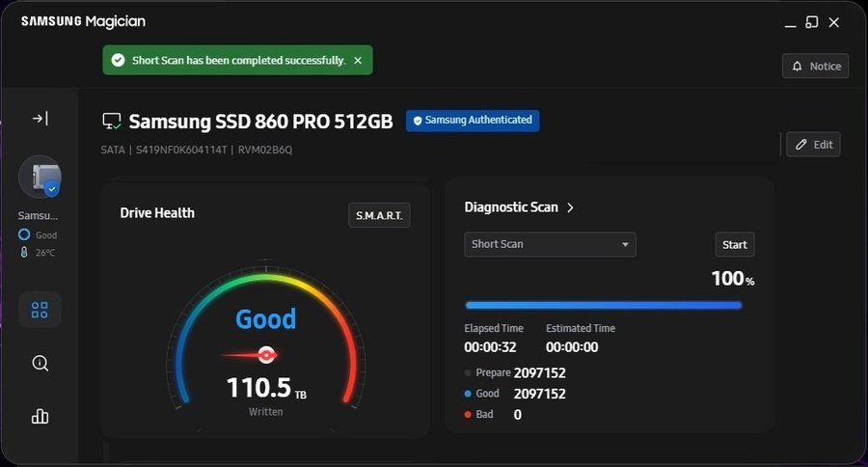This screenshot has height=467, width=868.
Task: Dismiss the Short Scan completed notification
Action: [x=358, y=60]
